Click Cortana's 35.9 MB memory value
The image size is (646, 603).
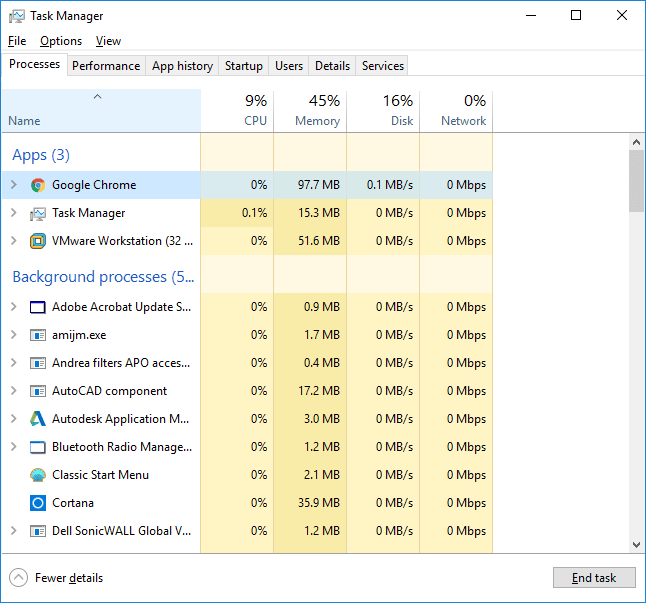pos(319,503)
